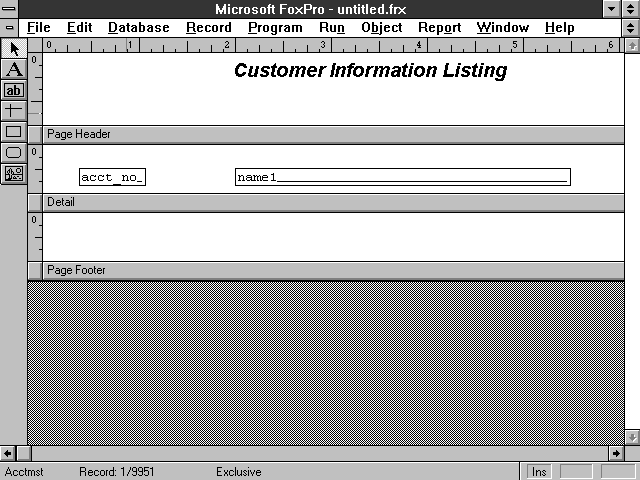The width and height of the screenshot is (640, 480).
Task: Select the Rounded Rectangle tool
Action: [x=13, y=152]
